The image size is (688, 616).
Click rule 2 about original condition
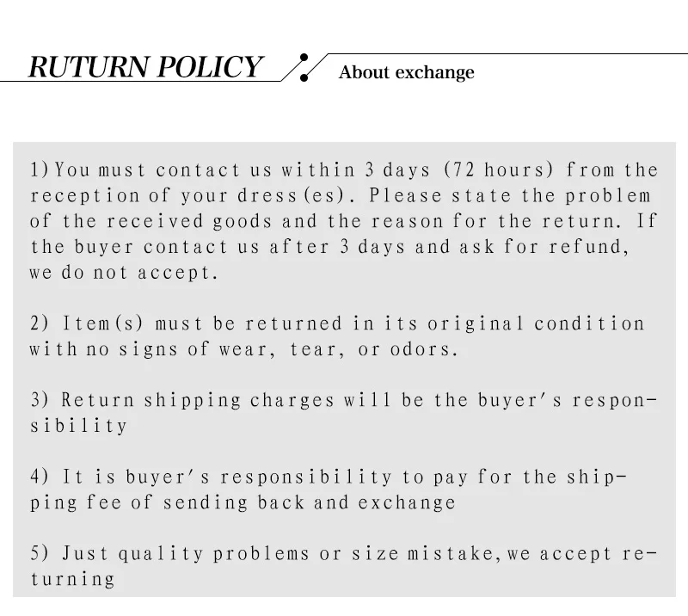(337, 336)
